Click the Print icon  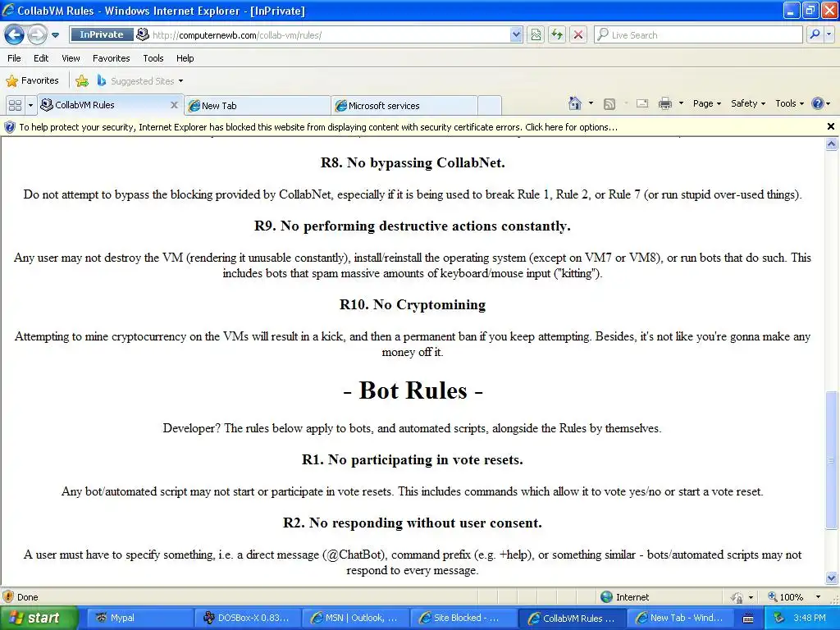point(664,103)
